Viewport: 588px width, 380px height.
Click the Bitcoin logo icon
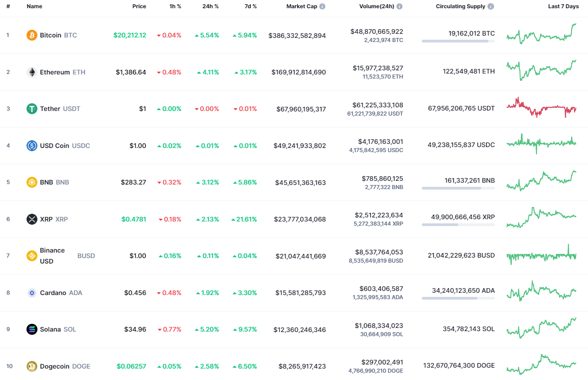tap(31, 35)
